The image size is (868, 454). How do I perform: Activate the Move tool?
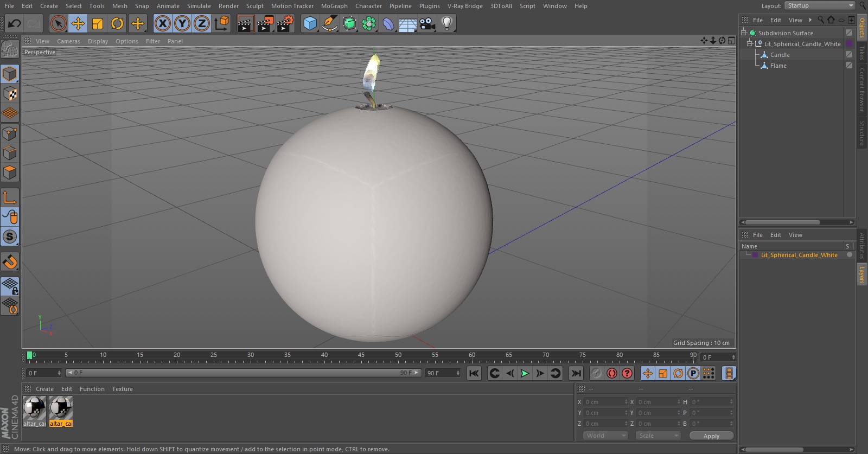pos(78,23)
